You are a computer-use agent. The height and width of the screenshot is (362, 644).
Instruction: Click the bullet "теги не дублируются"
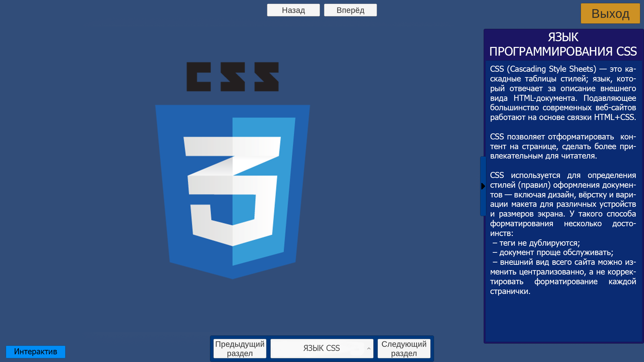tap(536, 243)
